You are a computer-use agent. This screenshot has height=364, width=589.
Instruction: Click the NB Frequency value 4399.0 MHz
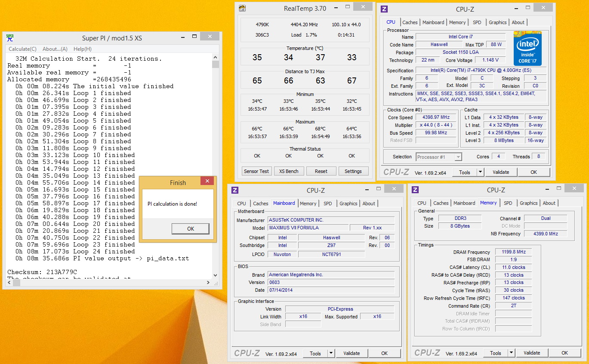click(x=546, y=234)
